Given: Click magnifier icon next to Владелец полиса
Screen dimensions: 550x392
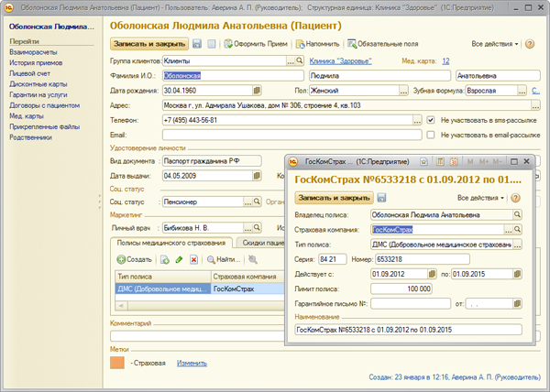Looking at the screenshot, I should 517,214.
